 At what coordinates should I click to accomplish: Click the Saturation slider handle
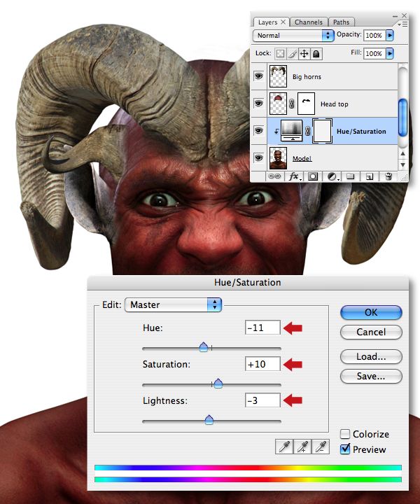click(x=218, y=383)
